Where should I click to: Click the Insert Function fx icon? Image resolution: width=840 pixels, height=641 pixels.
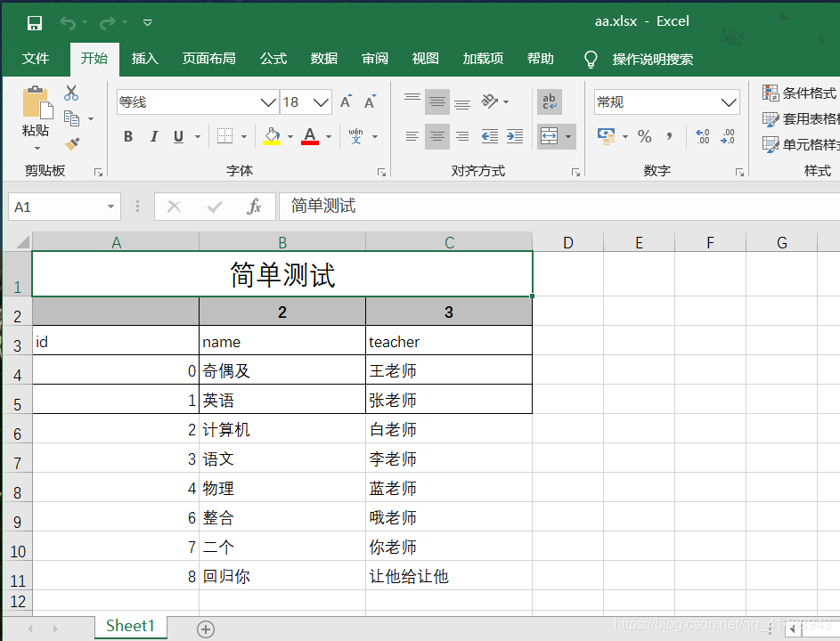coord(254,207)
